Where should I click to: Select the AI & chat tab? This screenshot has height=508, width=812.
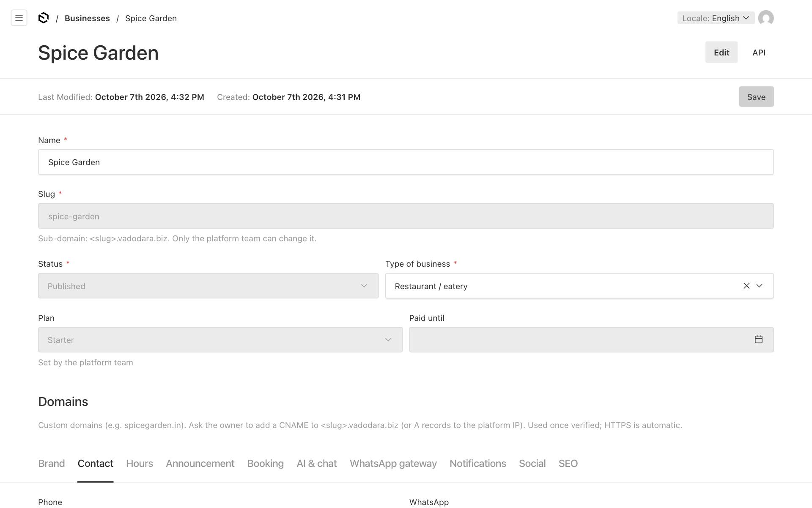click(x=317, y=464)
